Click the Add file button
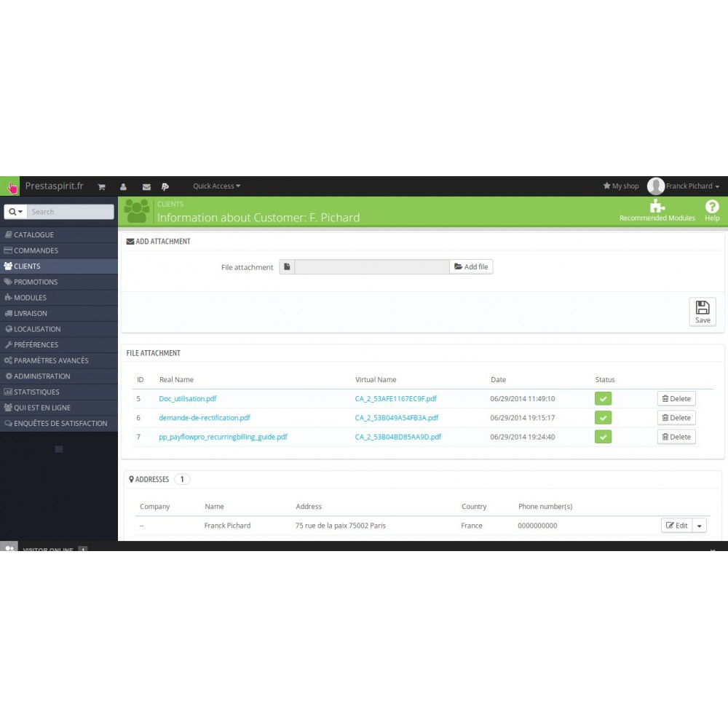The height and width of the screenshot is (728, 728). (x=471, y=267)
